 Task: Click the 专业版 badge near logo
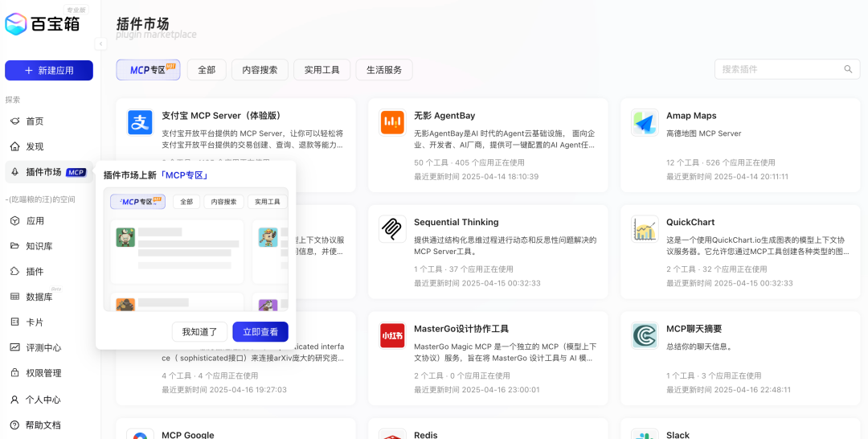click(76, 10)
